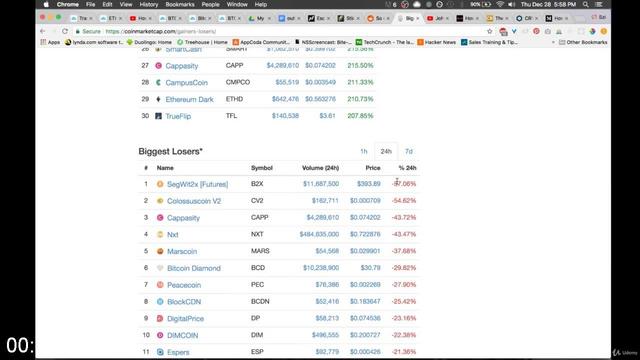Image resolution: width=640 pixels, height=360 pixels.
Task: Open the Peacecoin link
Action: click(184, 285)
